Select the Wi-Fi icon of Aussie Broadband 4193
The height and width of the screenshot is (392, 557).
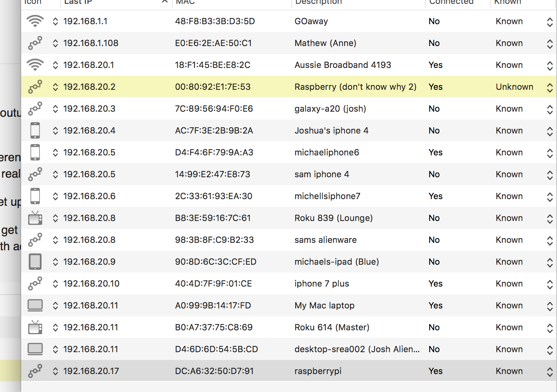[x=35, y=65]
